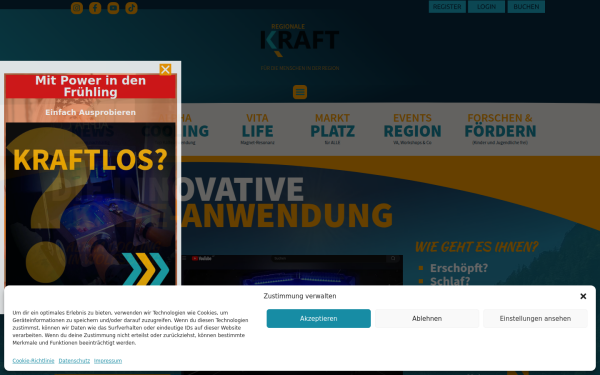Click the 'Schlaf?' list item
Viewport: 600px width, 375px height.
click(x=450, y=281)
